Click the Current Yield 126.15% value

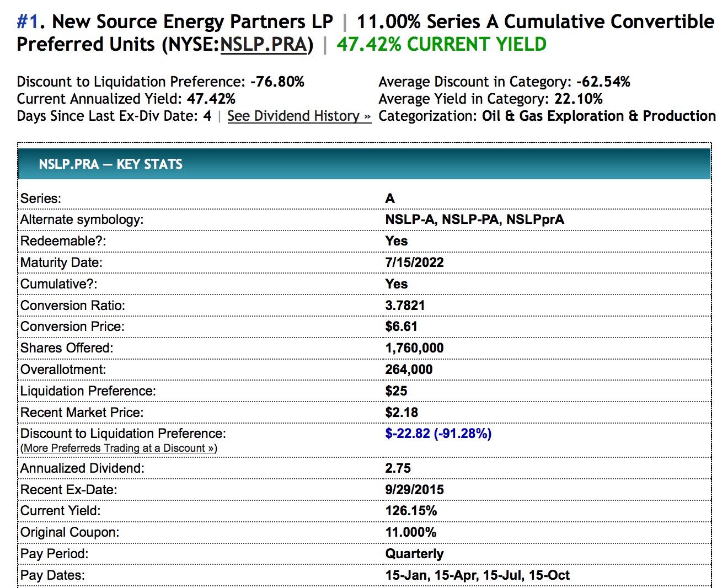point(411,511)
